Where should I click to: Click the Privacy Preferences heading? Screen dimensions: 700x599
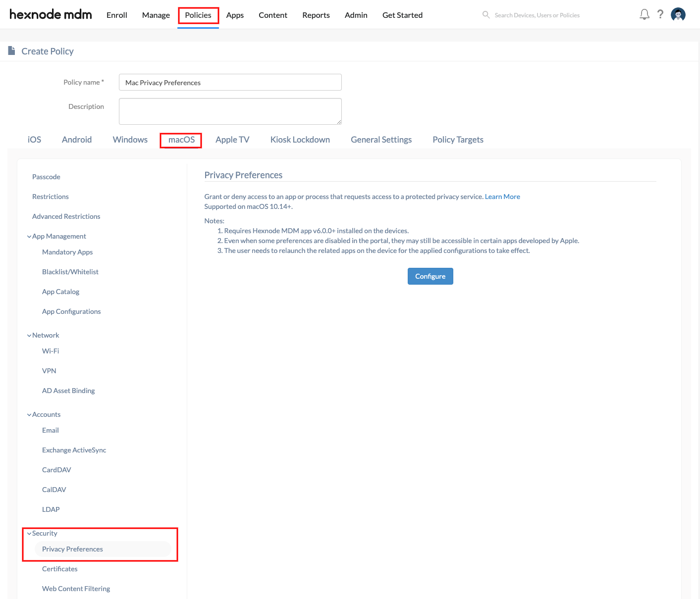243,175
